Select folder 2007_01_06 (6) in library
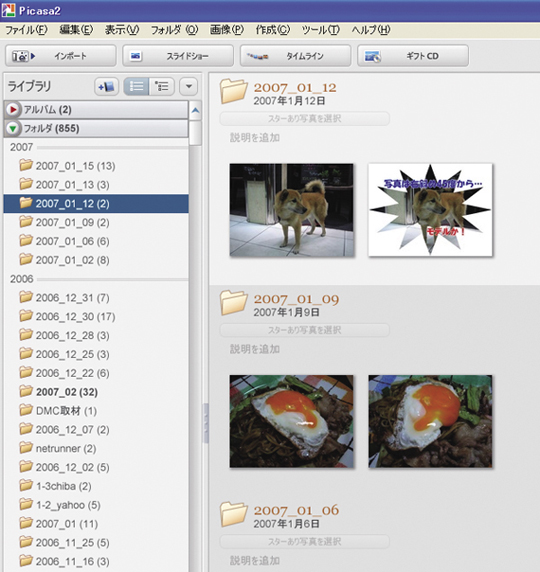 tap(96, 241)
